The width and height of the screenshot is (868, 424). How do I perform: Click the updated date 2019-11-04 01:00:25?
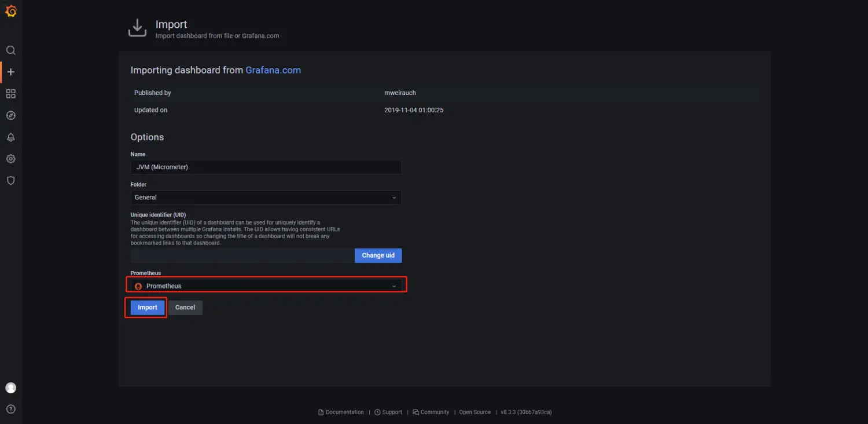click(414, 110)
